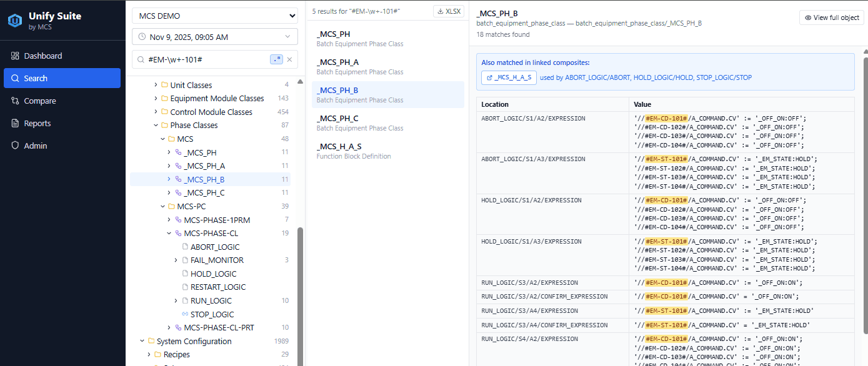Expand the RUN_LOGIC node
The image size is (868, 366).
click(x=176, y=301)
